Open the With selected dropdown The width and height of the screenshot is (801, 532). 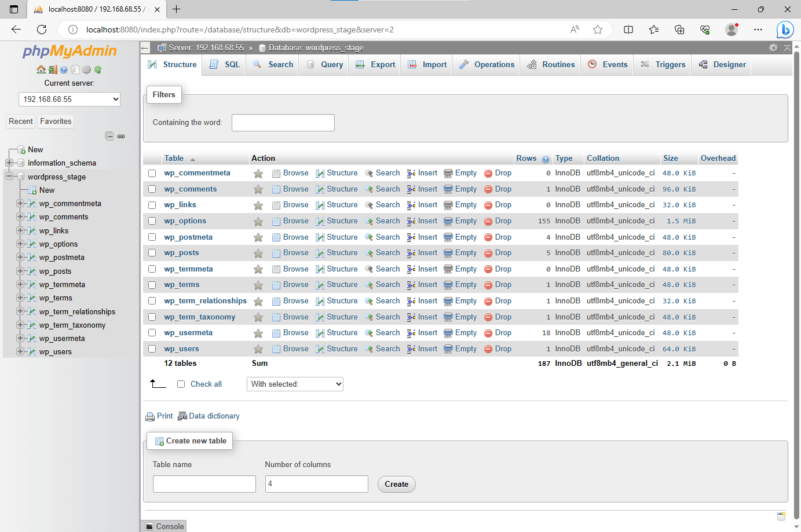pos(295,384)
